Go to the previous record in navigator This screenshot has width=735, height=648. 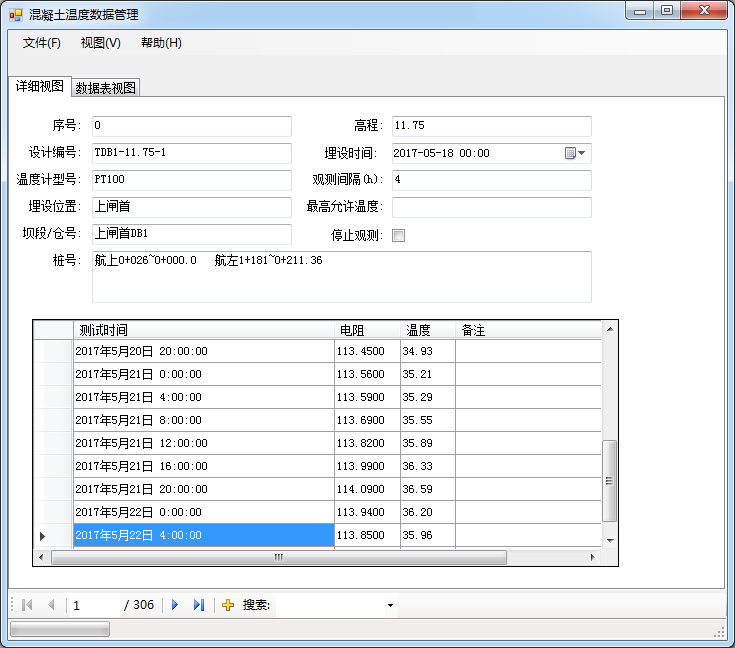pyautogui.click(x=52, y=605)
